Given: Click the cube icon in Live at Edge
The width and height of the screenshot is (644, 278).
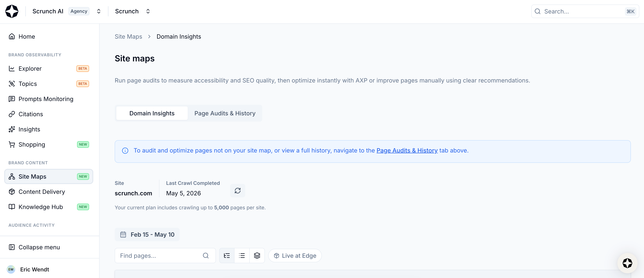Looking at the screenshot, I should 276,256.
